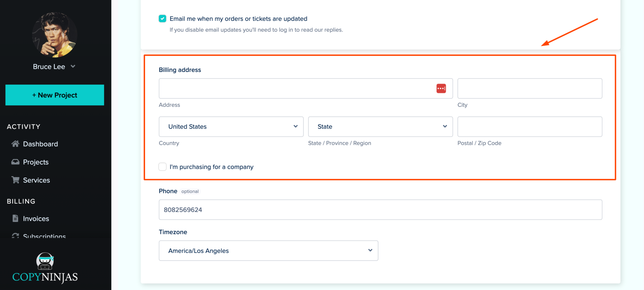
Task: Open Invoices in the sidebar
Action: click(x=36, y=219)
